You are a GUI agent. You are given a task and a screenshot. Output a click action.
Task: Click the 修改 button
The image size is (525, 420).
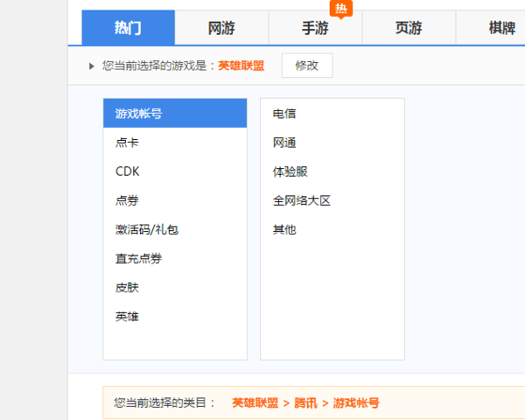(x=306, y=66)
